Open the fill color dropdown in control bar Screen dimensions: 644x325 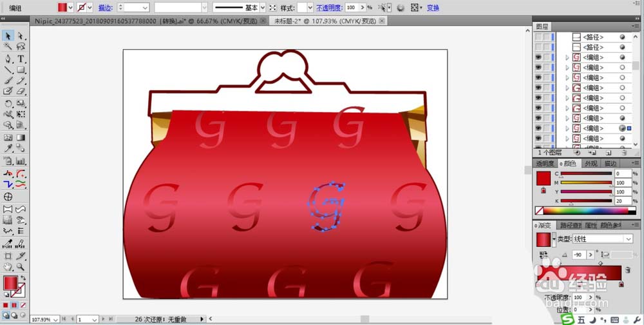[x=70, y=7]
